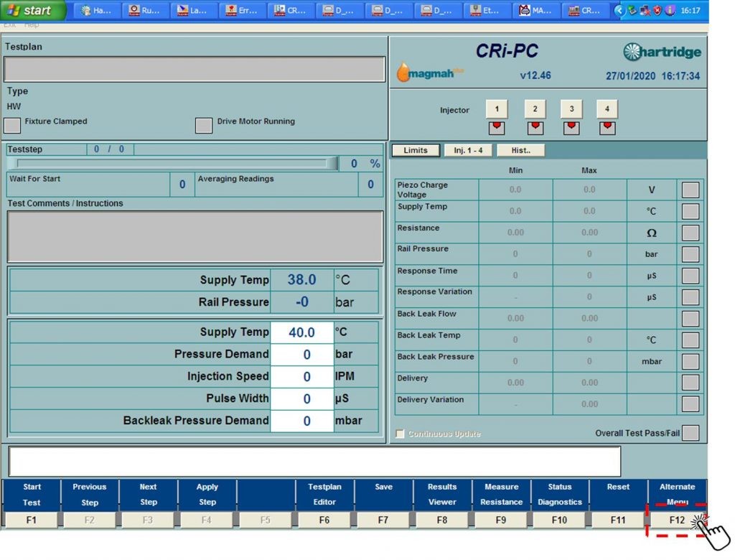Edit the Backleak Pressure Demand value field

click(x=302, y=421)
